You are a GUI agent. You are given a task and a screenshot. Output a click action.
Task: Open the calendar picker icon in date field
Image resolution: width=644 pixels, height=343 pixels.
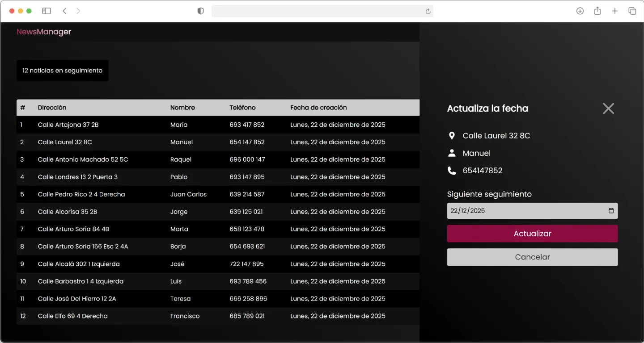point(611,211)
